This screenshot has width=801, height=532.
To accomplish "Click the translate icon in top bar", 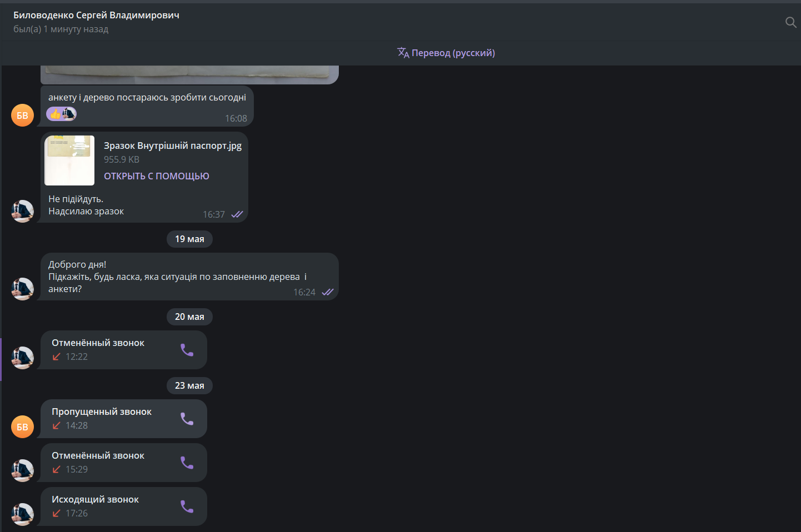I will tap(403, 53).
